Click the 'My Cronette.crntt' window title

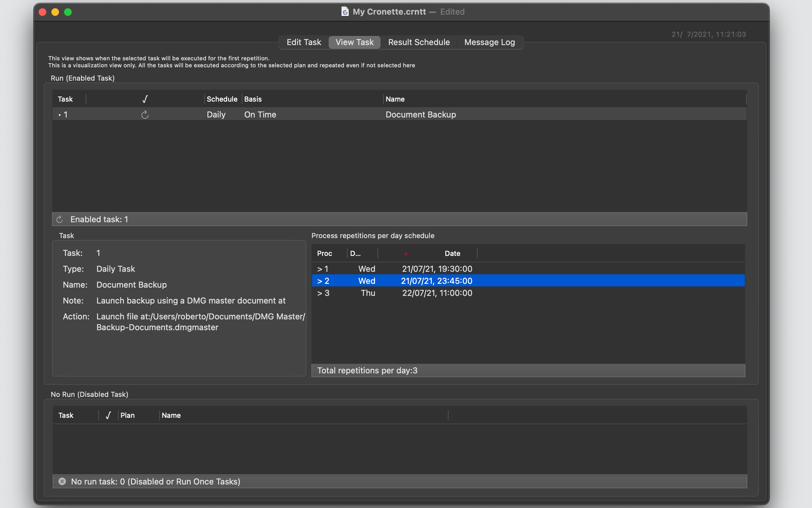389,12
